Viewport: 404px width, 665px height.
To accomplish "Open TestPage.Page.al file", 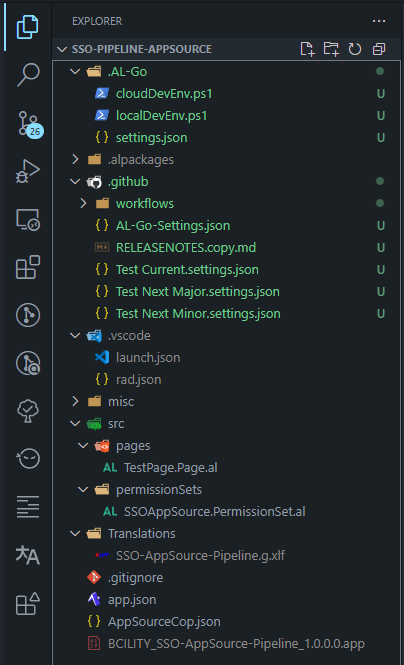I will (x=170, y=467).
